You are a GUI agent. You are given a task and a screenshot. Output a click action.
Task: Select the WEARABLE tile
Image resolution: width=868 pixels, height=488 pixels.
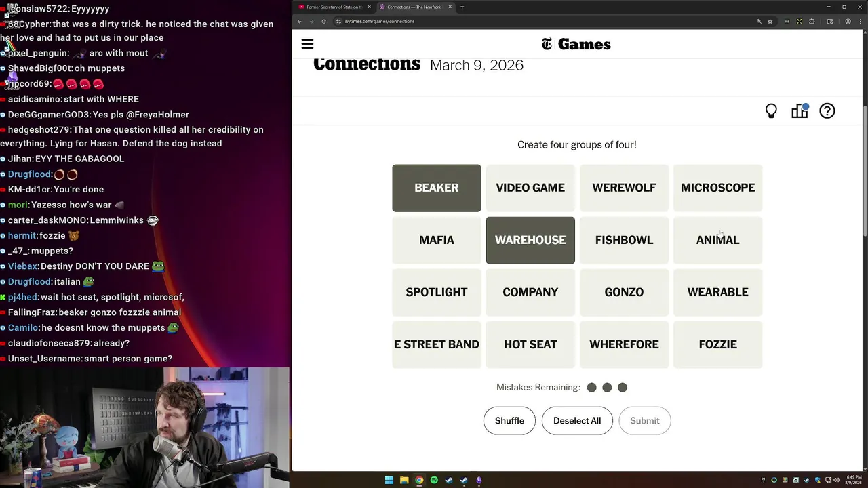717,292
